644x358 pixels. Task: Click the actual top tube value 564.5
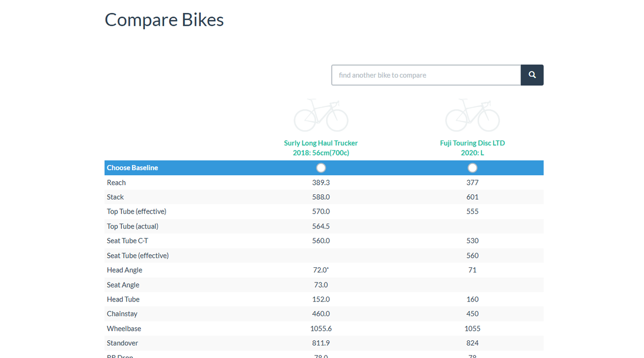tap(321, 226)
